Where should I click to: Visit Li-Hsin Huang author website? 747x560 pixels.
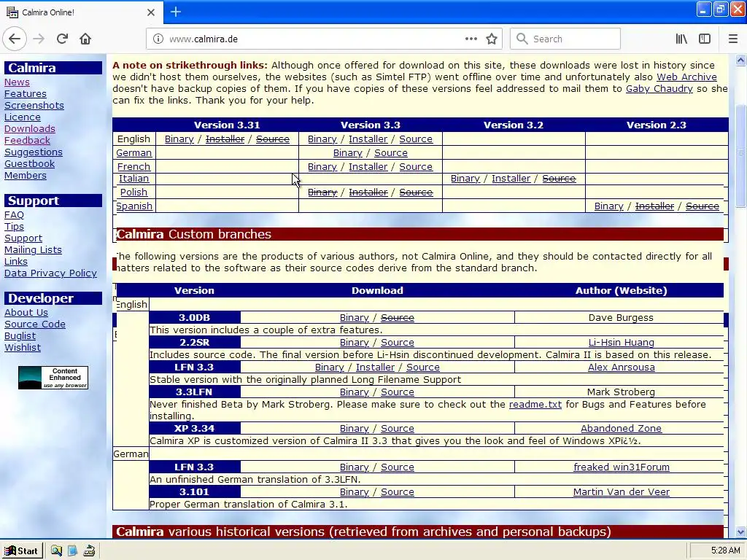click(x=621, y=343)
